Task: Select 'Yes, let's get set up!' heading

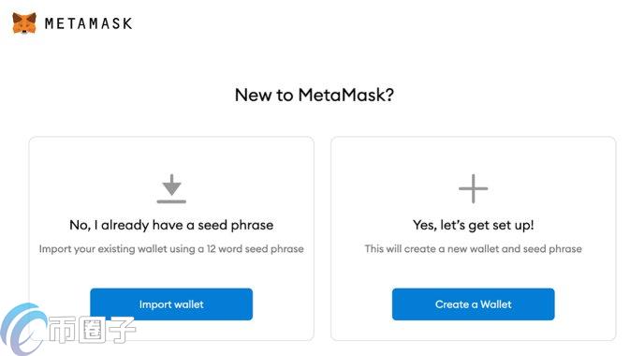Action: (x=473, y=225)
